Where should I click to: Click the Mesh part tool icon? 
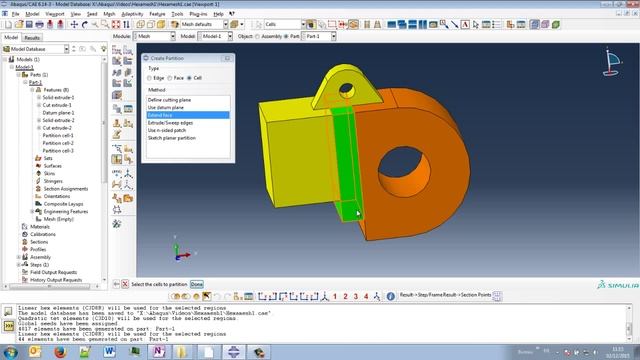pos(117,61)
